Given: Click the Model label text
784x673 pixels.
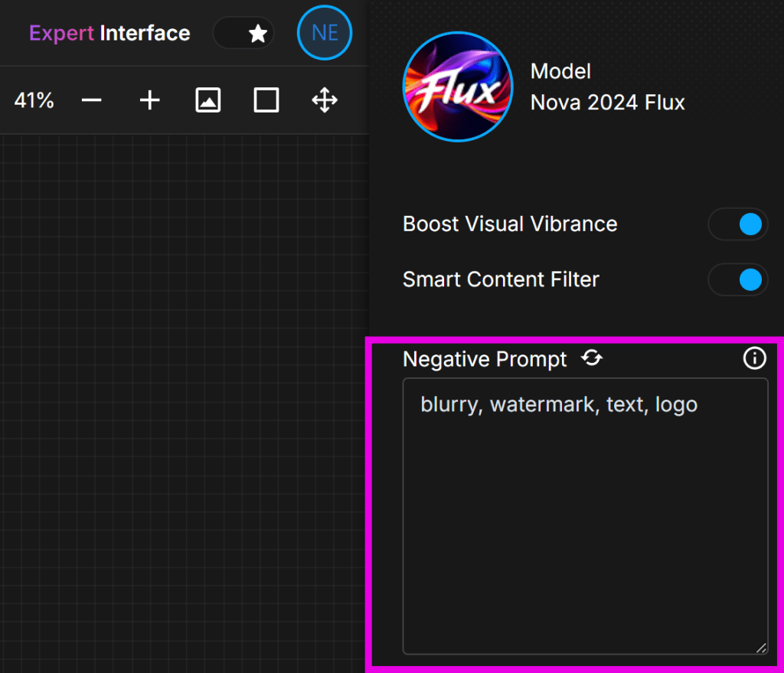Looking at the screenshot, I should coord(560,71).
